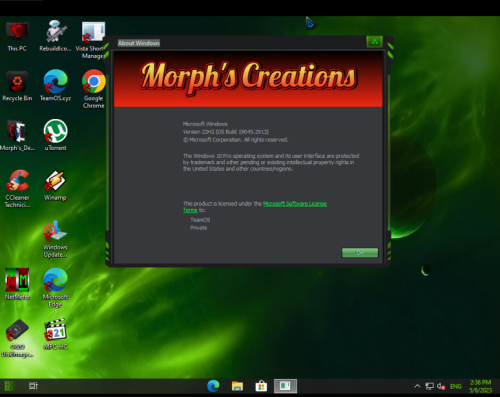Viewport: 500px width, 397px height.
Task: Open Microsoft Software License link
Action: (x=295, y=204)
